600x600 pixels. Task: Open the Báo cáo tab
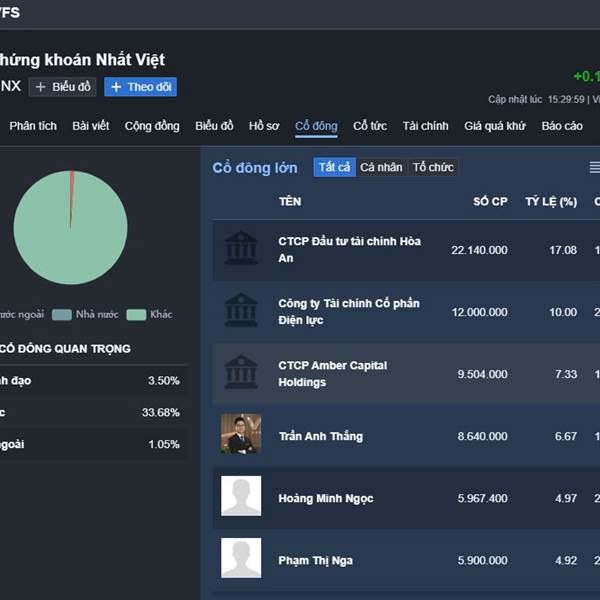coord(562,126)
